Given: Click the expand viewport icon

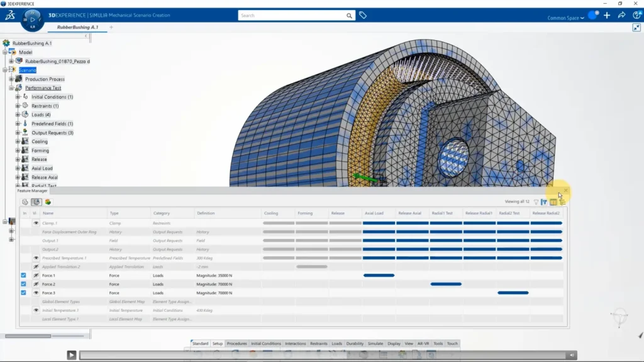Looking at the screenshot, I should click(636, 28).
